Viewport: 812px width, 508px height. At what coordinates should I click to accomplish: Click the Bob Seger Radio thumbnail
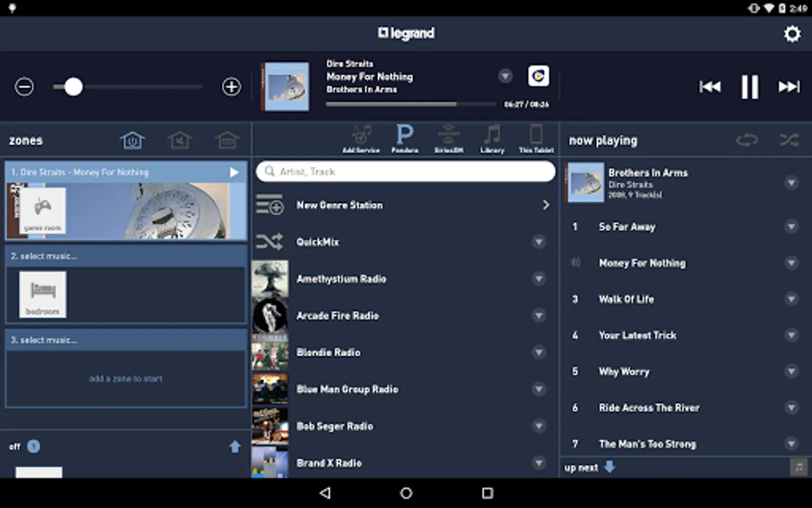[270, 426]
